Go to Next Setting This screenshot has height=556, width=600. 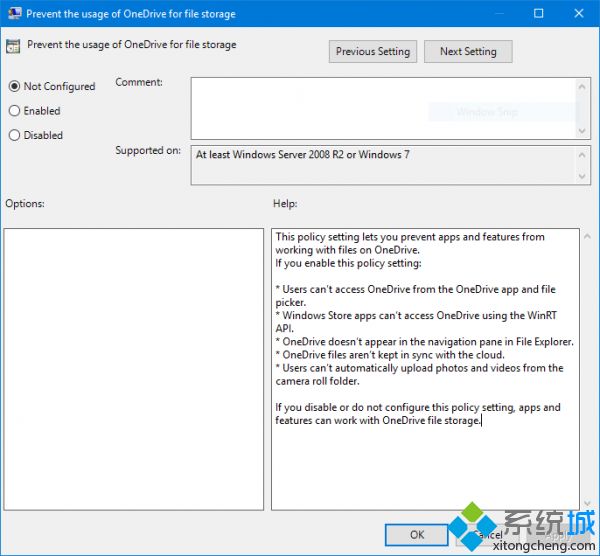pyautogui.click(x=468, y=51)
